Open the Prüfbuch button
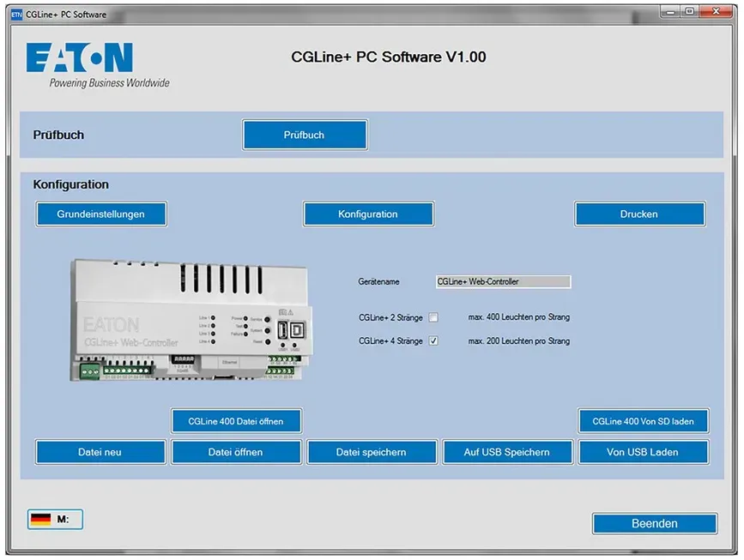This screenshot has height=560, width=744. [305, 135]
